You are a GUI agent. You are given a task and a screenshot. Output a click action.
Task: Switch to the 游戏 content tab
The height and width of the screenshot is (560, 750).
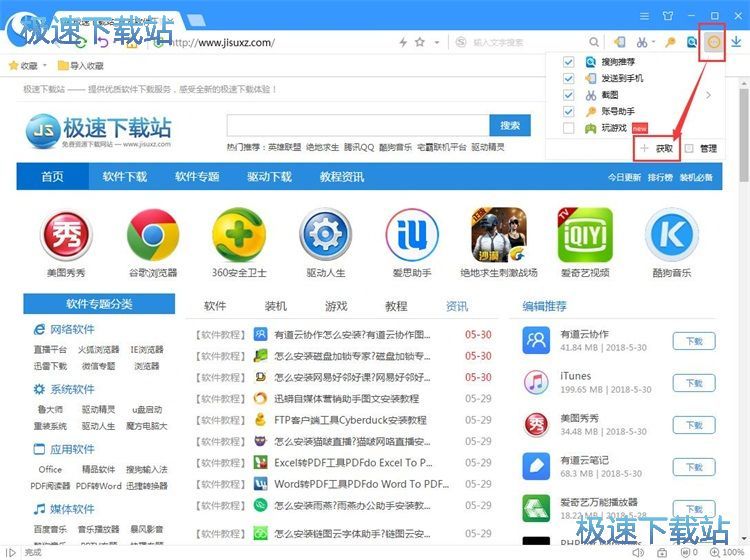[x=336, y=306]
